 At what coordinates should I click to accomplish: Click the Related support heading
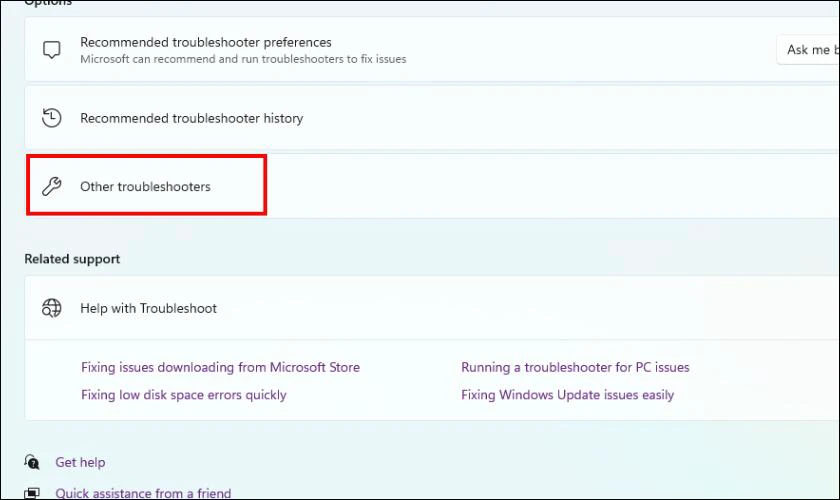(x=72, y=259)
